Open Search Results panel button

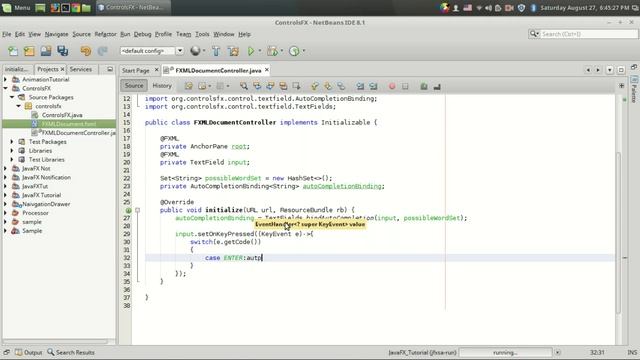71,352
